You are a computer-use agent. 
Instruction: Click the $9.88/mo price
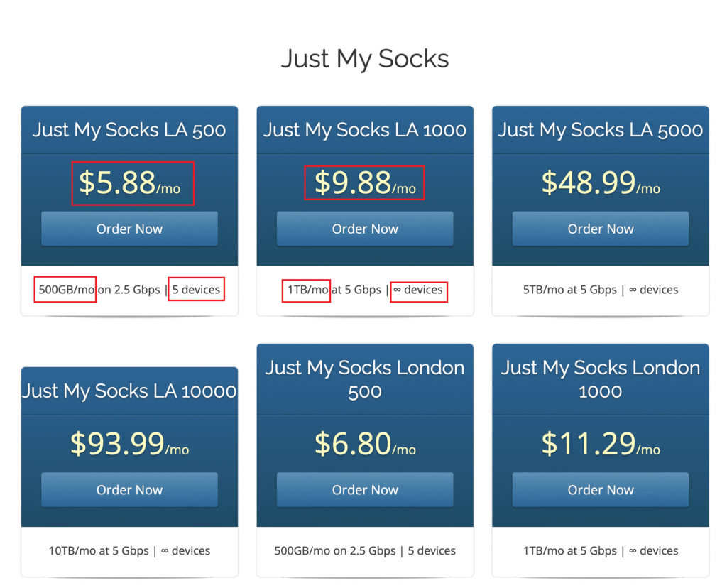coord(365,183)
